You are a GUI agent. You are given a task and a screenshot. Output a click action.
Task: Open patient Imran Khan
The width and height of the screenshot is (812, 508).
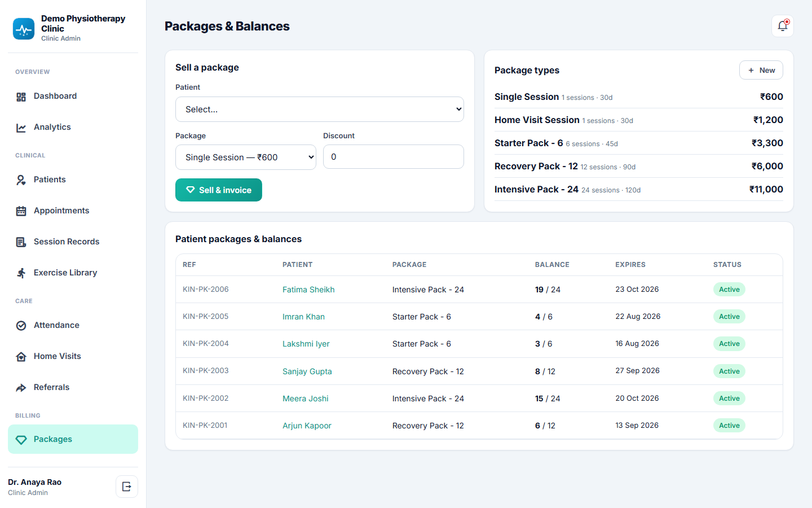click(303, 317)
